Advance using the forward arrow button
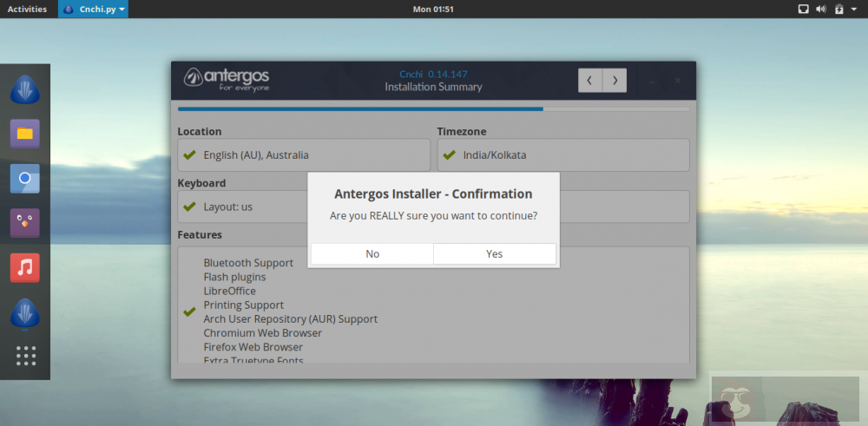This screenshot has height=426, width=868. [615, 81]
